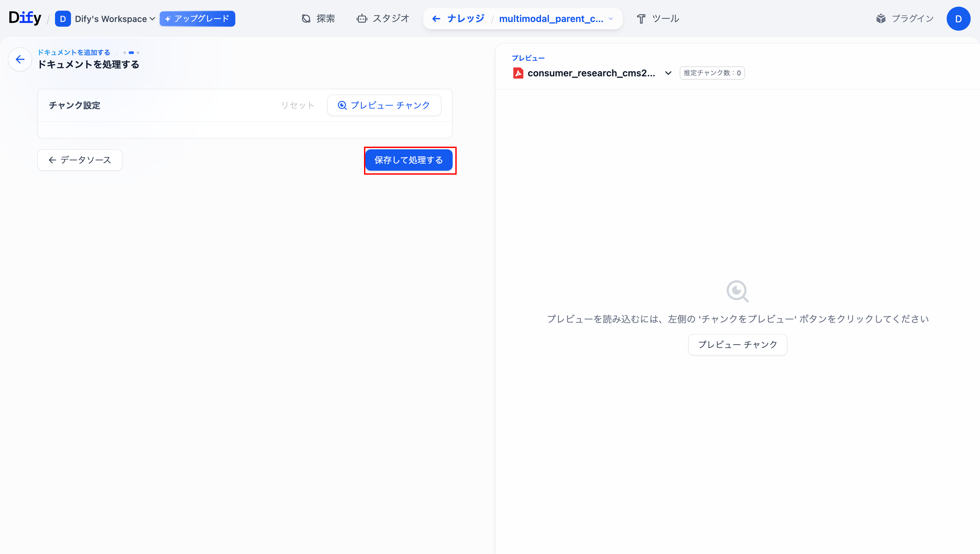Viewport: 980px width, 554px height.
Task: Click the circular back arrow button
Action: [20, 59]
